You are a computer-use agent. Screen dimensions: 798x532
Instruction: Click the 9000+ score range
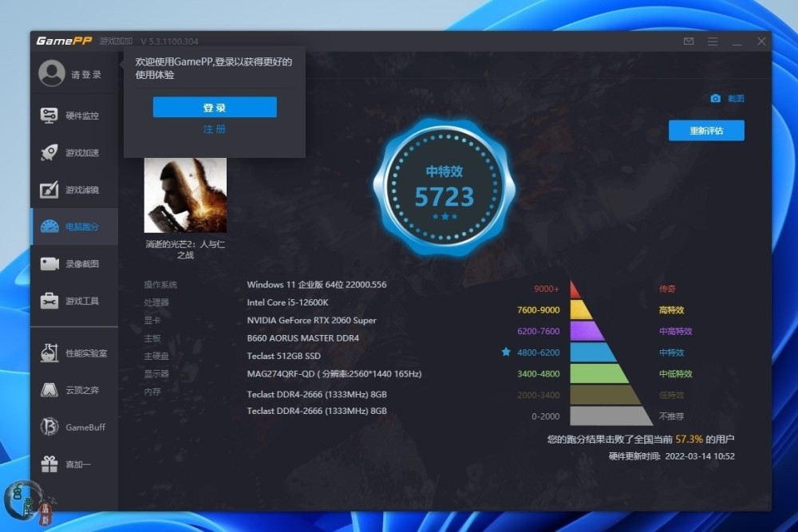(546, 289)
